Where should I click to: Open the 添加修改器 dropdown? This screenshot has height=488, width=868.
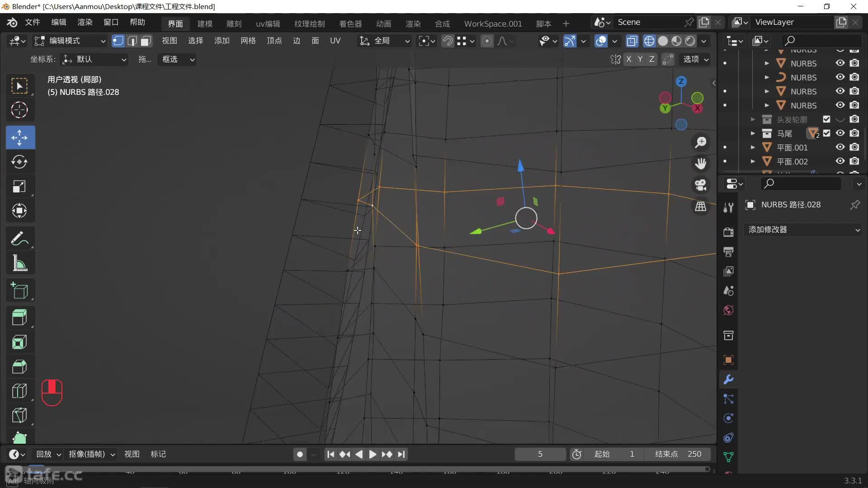[x=803, y=230]
